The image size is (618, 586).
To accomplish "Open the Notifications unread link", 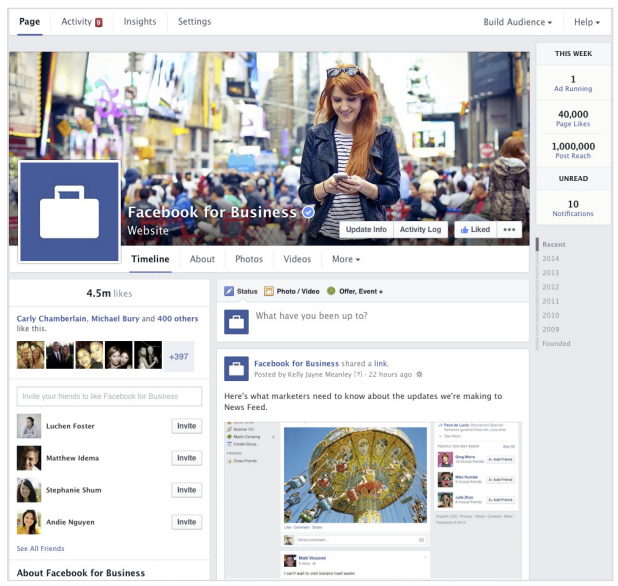I will 573,214.
